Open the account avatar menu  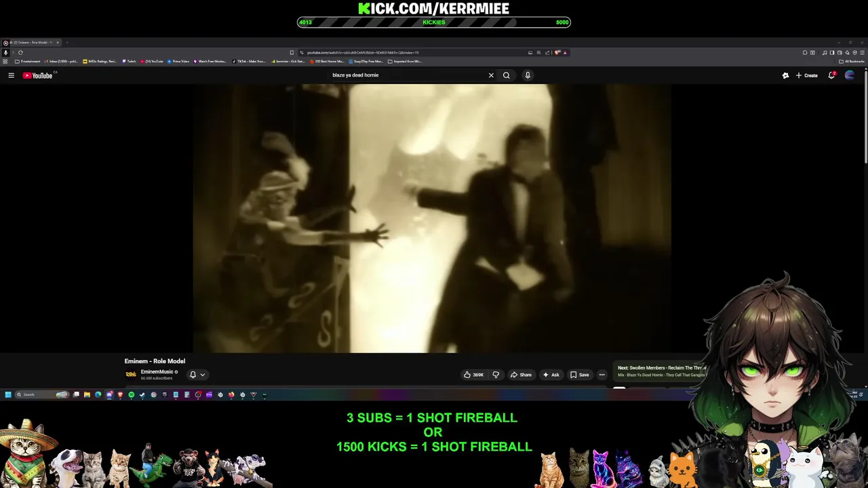coord(850,75)
